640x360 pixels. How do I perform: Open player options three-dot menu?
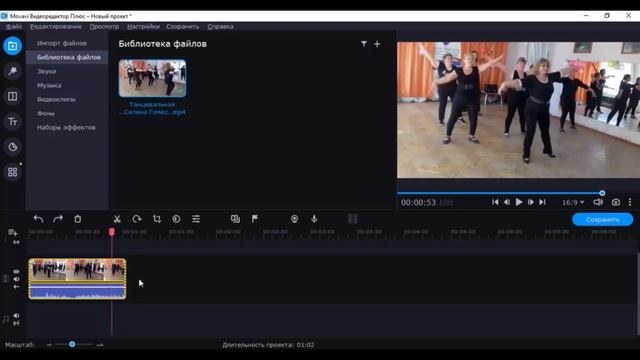pyautogui.click(x=630, y=202)
